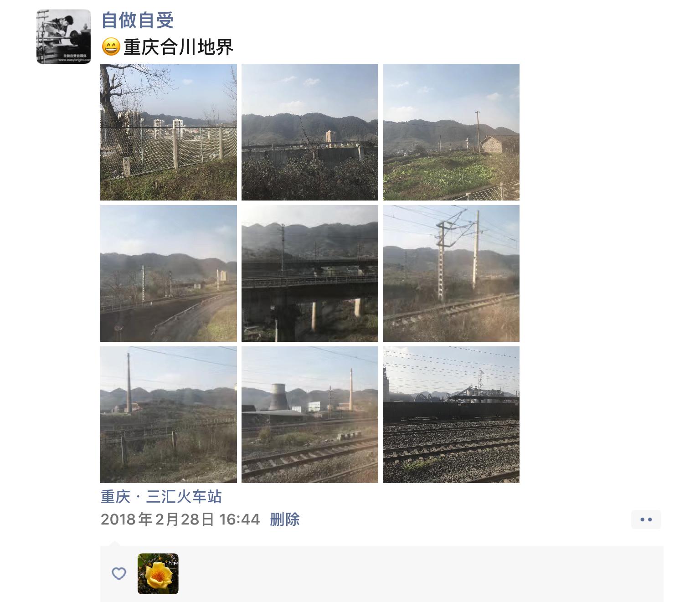
Task: Open the yellow flower liker avatar
Action: (x=158, y=574)
